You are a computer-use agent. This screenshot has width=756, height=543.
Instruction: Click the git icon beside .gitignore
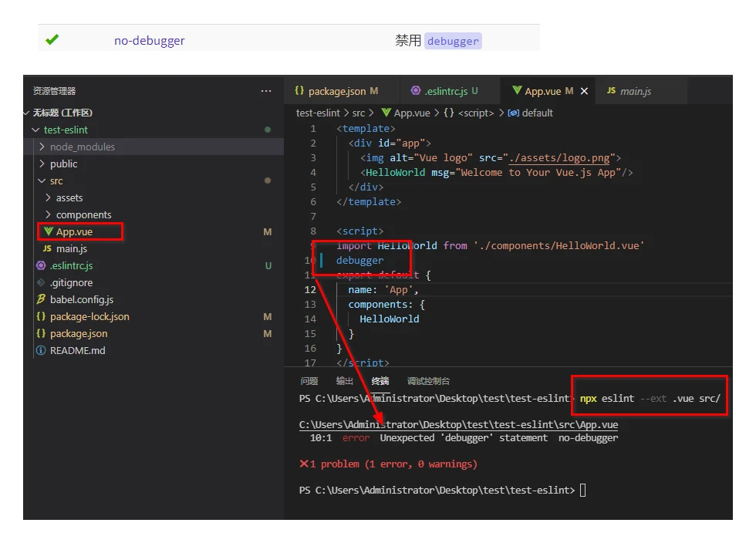coord(41,282)
